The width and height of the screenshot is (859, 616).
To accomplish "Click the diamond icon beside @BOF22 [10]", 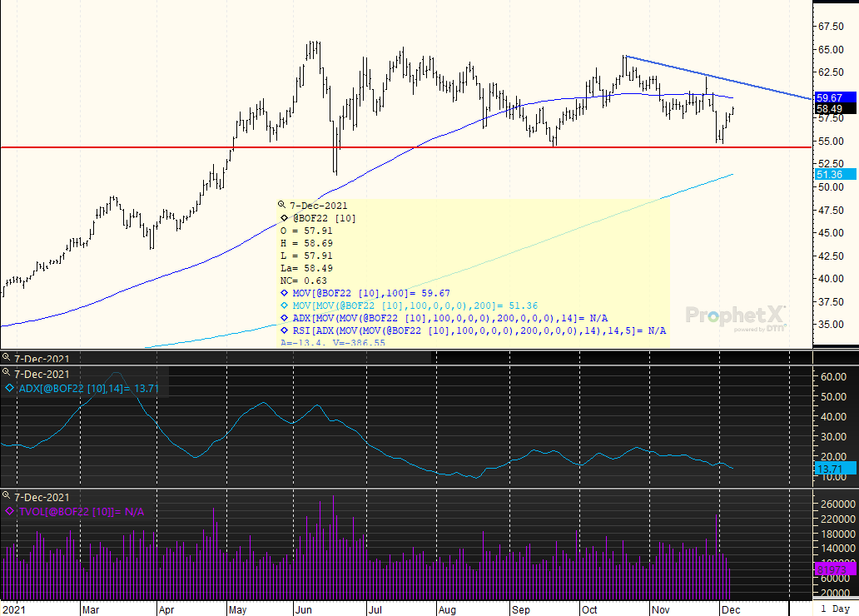I will pos(283,217).
